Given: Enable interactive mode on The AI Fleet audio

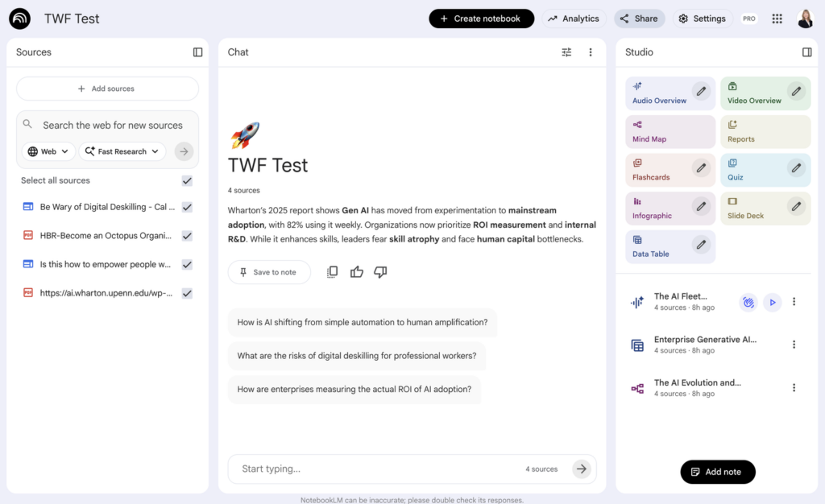Looking at the screenshot, I should [x=748, y=301].
